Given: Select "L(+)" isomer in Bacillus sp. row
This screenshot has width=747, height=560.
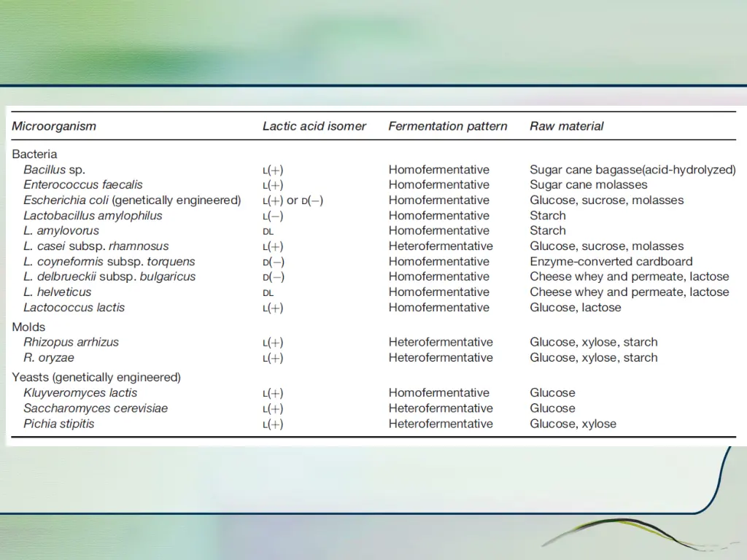Looking at the screenshot, I should click(x=273, y=170).
